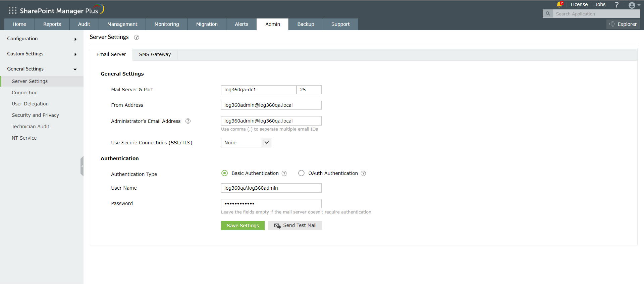Viewport: 644px width, 284px height.
Task: Click the Administrator's Email Address field
Action: coord(271,121)
